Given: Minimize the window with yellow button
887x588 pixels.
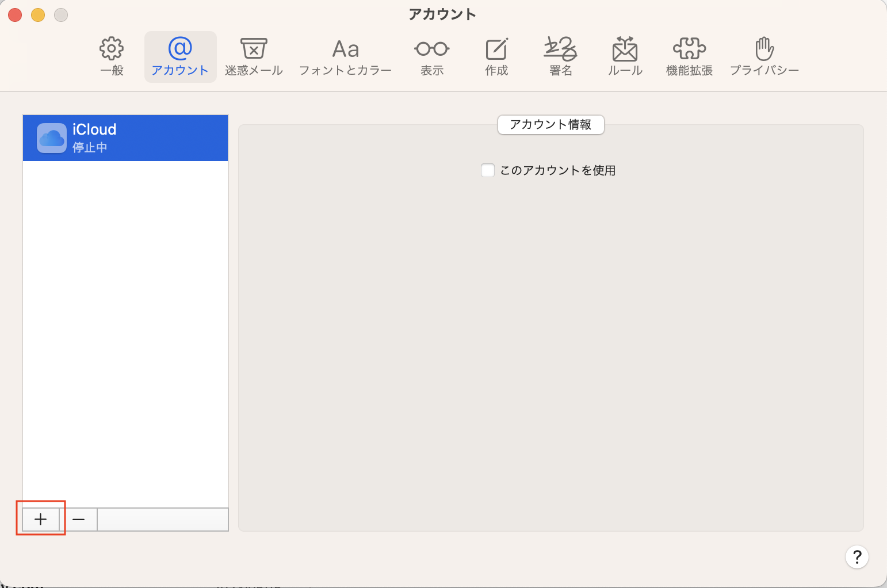Looking at the screenshot, I should click(x=38, y=15).
